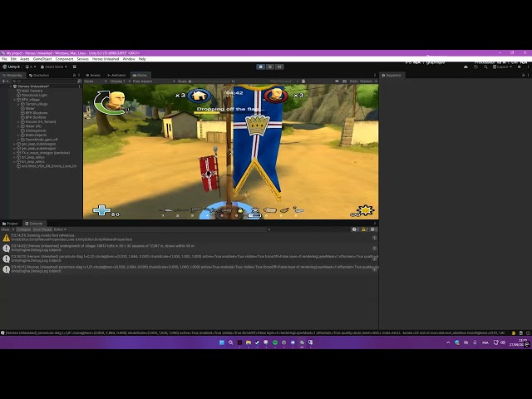Switch to the Scene tab

[x=93, y=76]
